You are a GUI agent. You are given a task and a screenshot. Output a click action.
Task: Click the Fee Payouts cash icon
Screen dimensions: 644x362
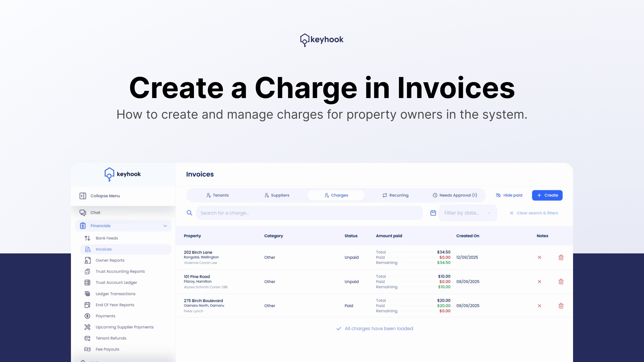coord(87,349)
